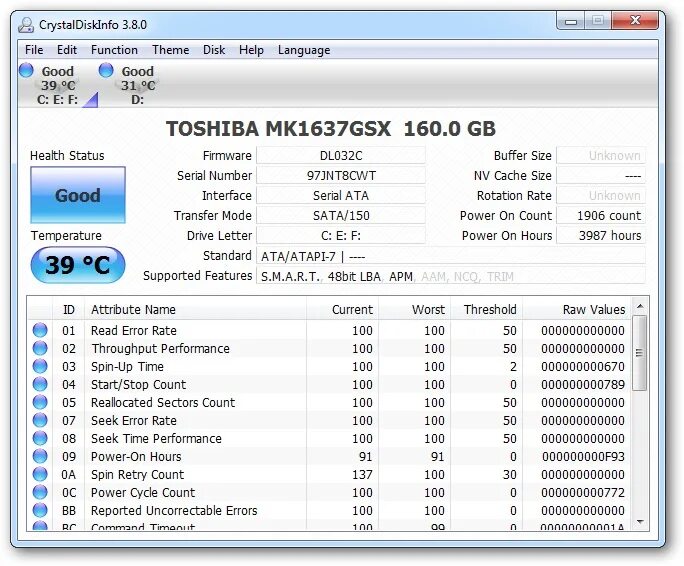Select the Good 39 °C disk entry
The width and height of the screenshot is (684, 566).
[58, 85]
